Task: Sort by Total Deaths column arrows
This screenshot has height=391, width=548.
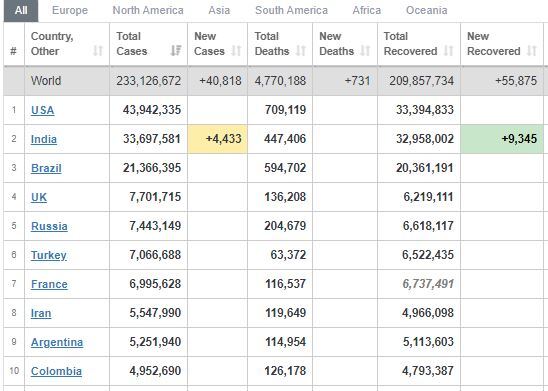Action: click(x=301, y=51)
